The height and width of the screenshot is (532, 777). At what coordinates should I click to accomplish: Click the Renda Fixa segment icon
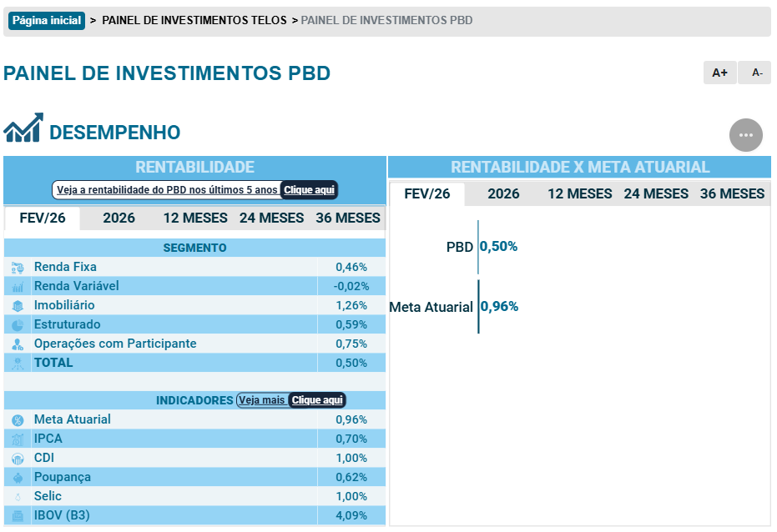point(18,268)
